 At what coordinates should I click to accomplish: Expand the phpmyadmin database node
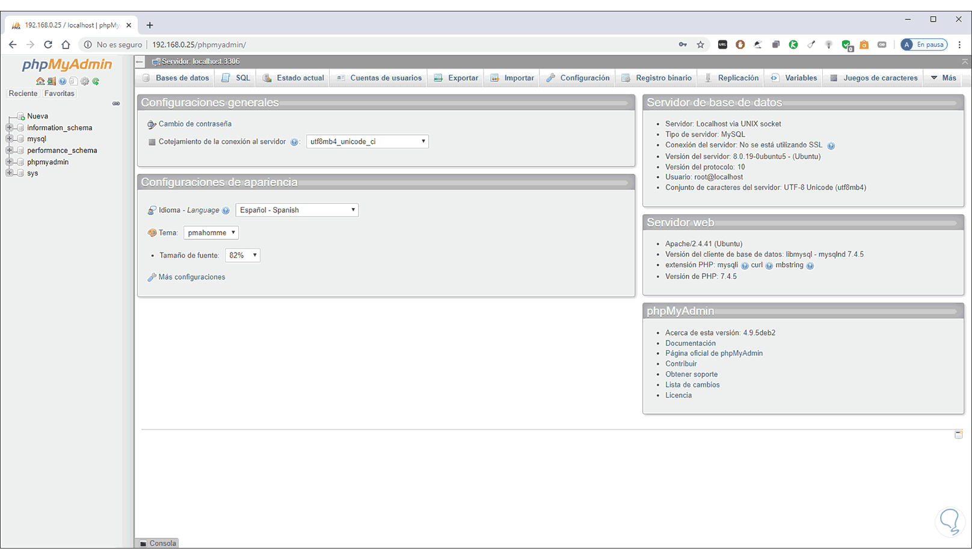click(9, 162)
